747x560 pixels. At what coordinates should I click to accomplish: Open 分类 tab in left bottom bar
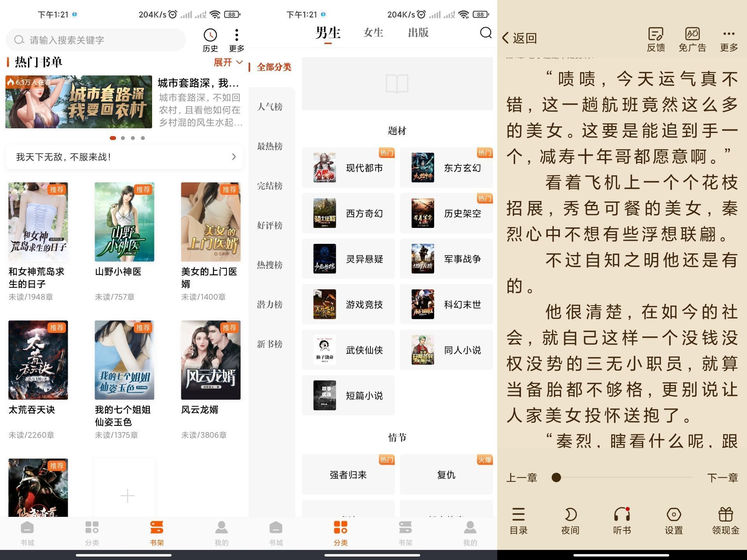(x=92, y=534)
